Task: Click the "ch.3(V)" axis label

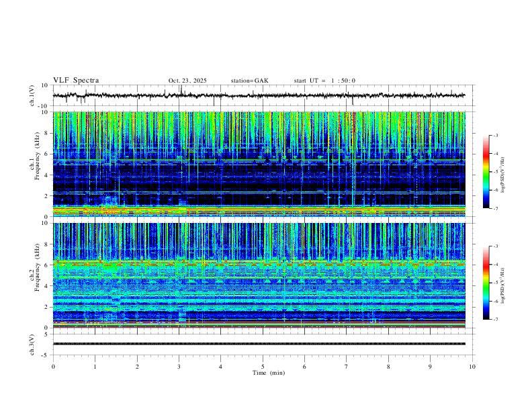Action: 32,345
